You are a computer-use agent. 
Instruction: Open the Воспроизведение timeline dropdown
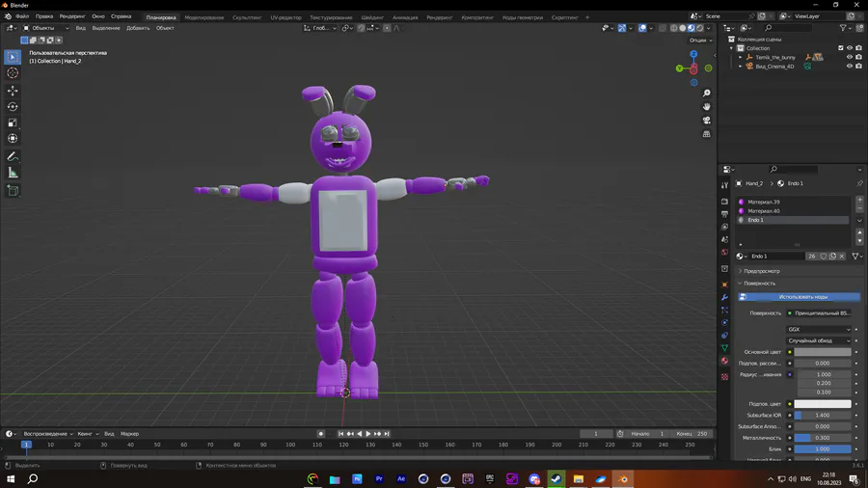(x=47, y=434)
